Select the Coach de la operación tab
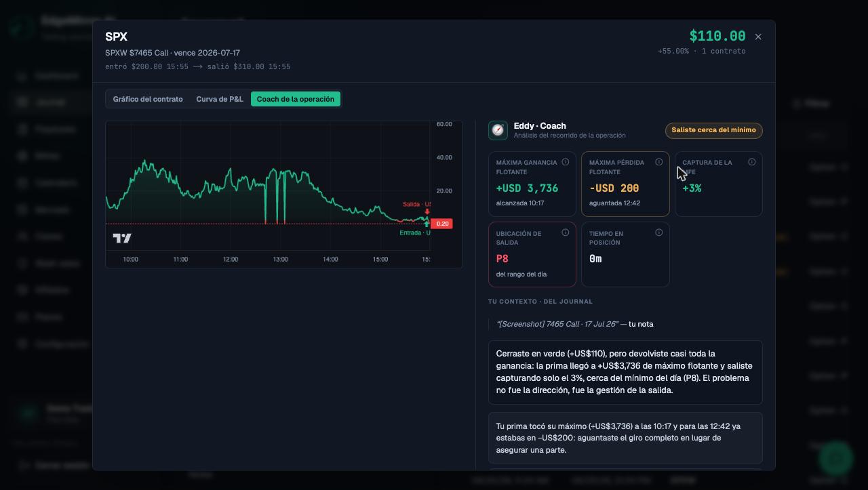 [x=296, y=99]
